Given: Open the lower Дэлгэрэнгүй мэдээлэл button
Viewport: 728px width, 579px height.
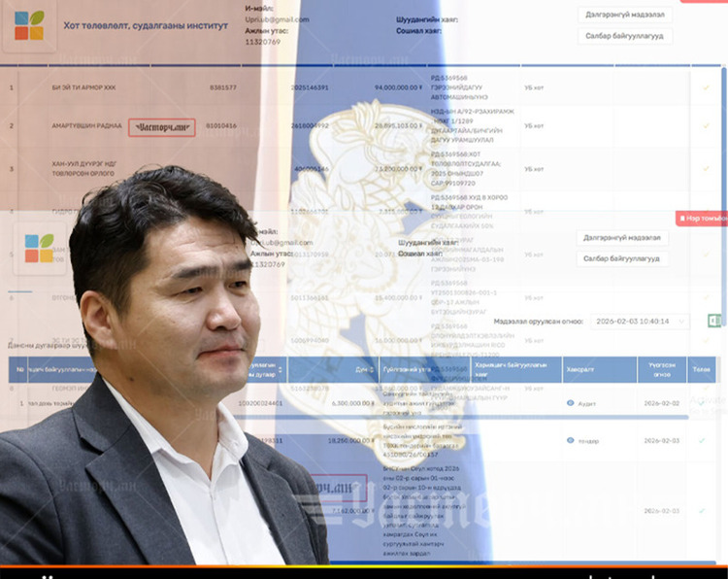Looking at the screenshot, I should point(622,238).
